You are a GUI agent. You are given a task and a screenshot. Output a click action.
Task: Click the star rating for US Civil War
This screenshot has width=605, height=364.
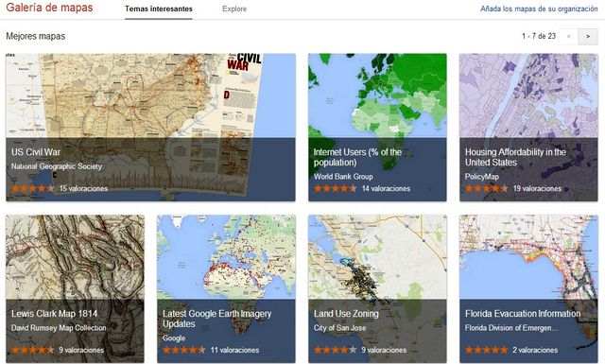point(32,189)
